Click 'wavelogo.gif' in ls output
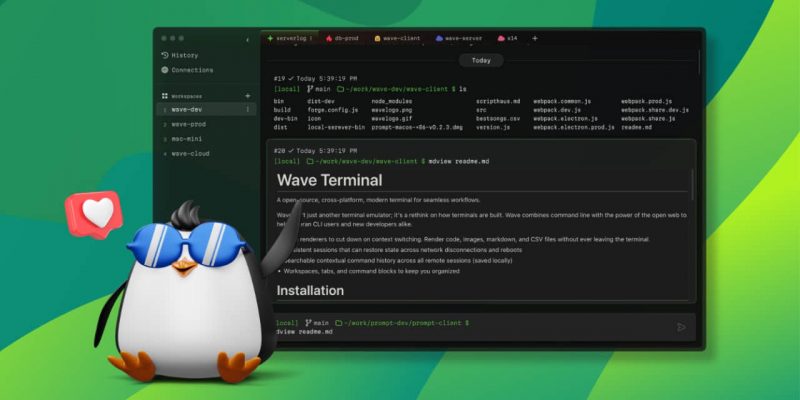The height and width of the screenshot is (400, 800). (x=392, y=118)
